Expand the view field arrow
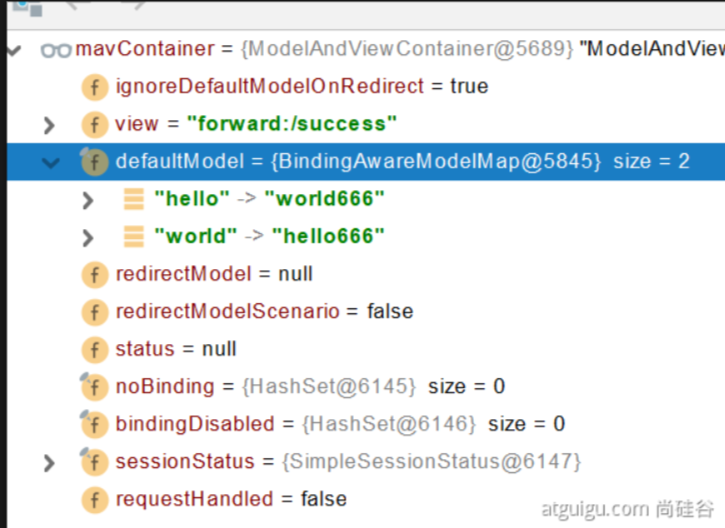This screenshot has width=725, height=528. point(49,125)
